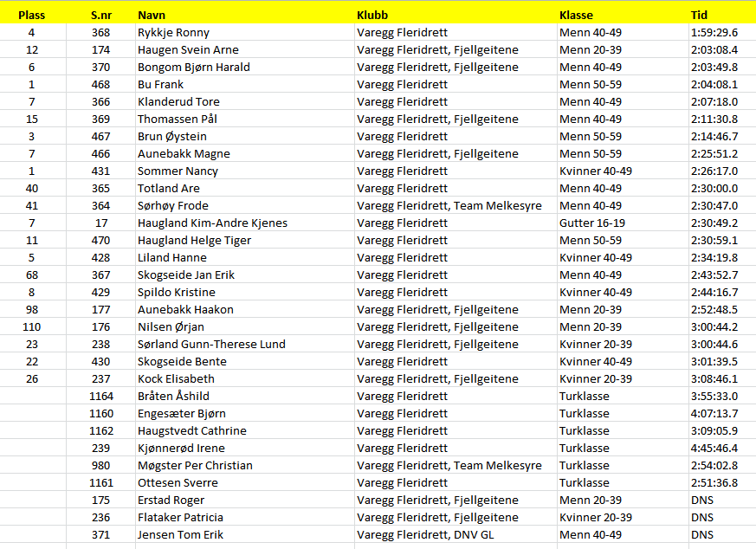Select the place cell showing 110
Image resolution: width=756 pixels, height=549 pixels.
[x=32, y=326]
